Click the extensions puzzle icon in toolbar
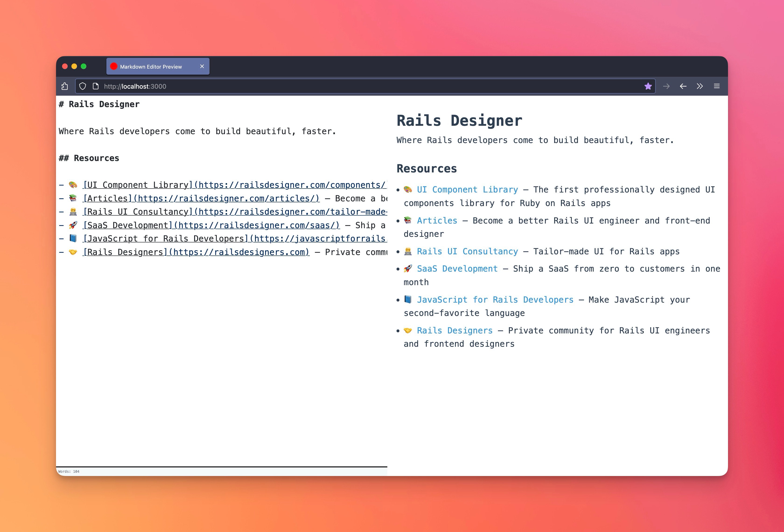784x532 pixels. (x=65, y=86)
